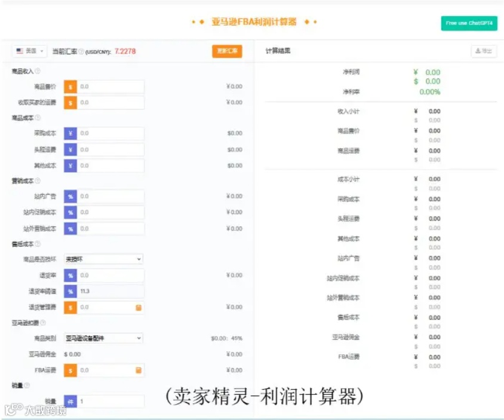Click the 件 unit badge of 销量
The width and height of the screenshot is (504, 420).
[x=70, y=401]
